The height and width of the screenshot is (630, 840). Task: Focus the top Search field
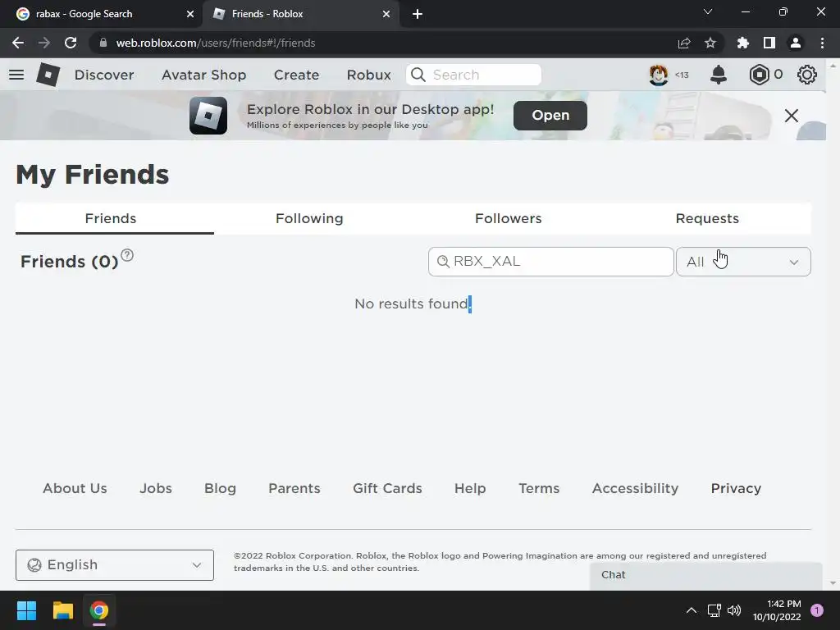tap(473, 75)
